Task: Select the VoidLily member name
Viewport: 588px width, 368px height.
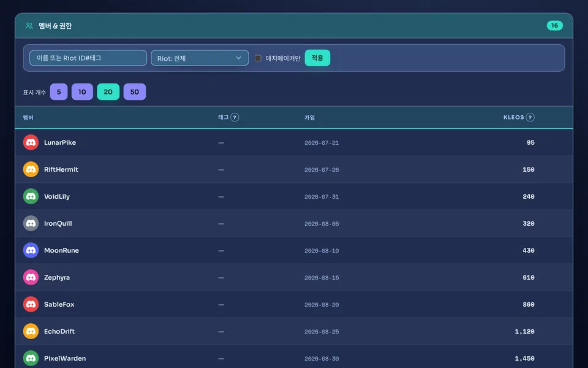Action: coord(57,196)
